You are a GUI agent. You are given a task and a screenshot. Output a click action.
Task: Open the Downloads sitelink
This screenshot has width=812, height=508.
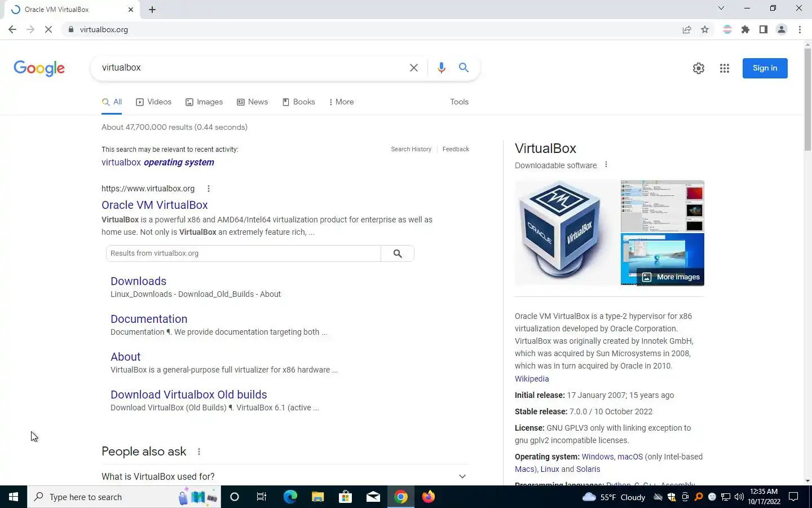138,281
